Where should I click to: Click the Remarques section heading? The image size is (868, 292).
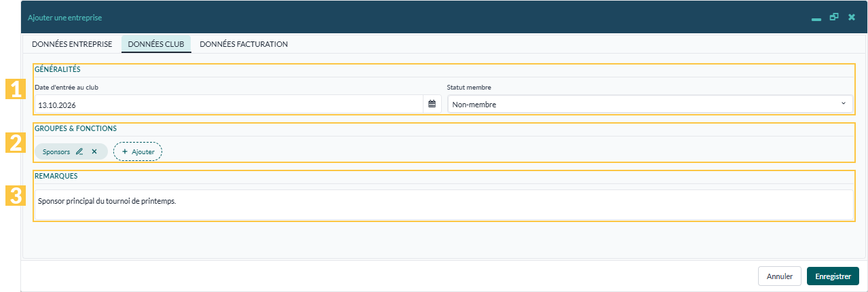(56, 175)
